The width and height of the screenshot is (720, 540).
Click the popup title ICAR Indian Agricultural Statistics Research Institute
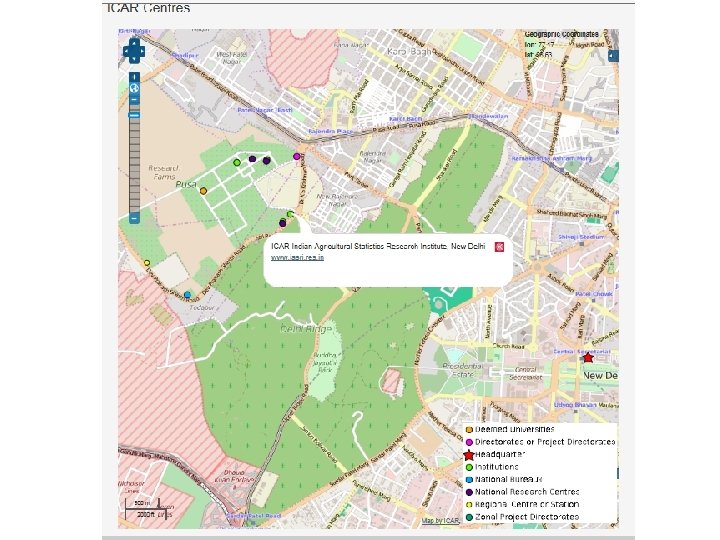click(378, 246)
